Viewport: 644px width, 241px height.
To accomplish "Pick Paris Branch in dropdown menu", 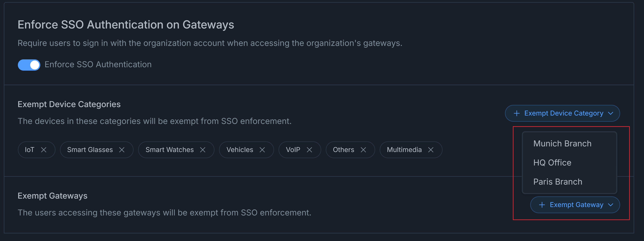I will [557, 182].
